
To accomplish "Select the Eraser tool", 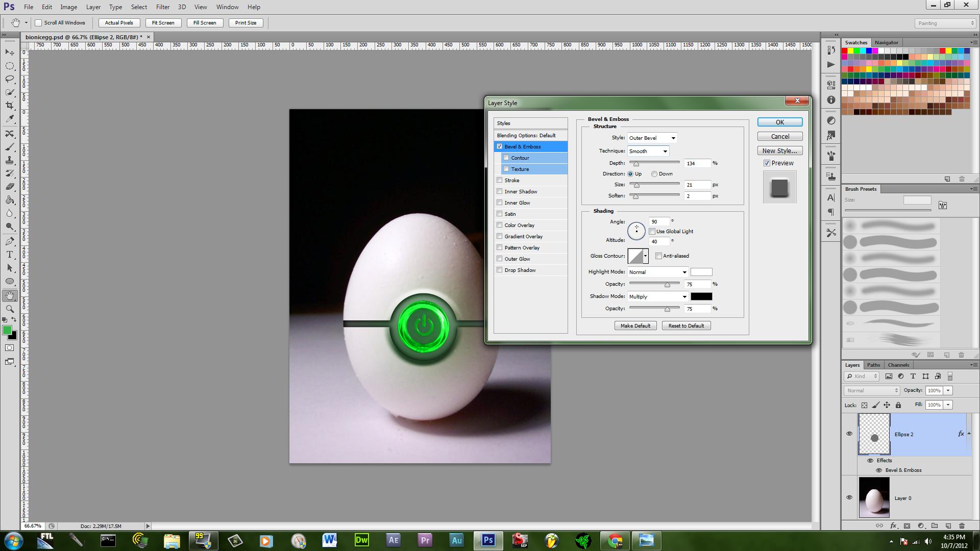I will point(9,186).
